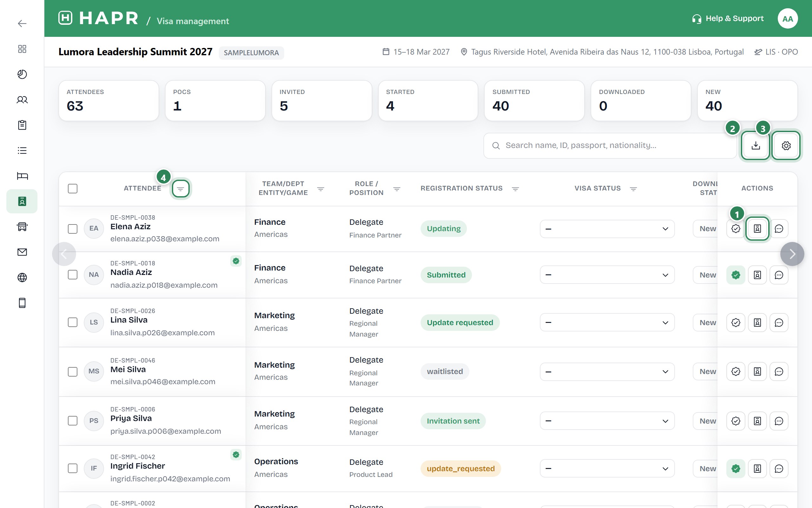Open message icon for Mei Silva
Screen dimensions: 812x508
(x=779, y=371)
